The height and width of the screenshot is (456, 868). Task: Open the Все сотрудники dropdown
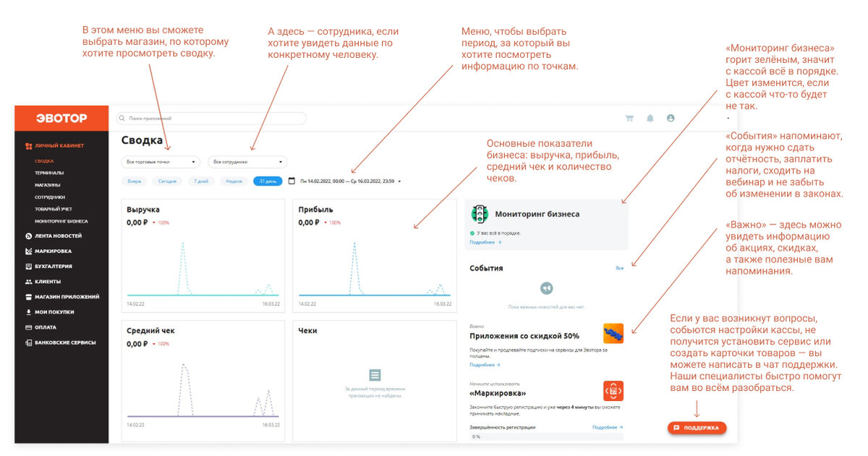pyautogui.click(x=247, y=162)
